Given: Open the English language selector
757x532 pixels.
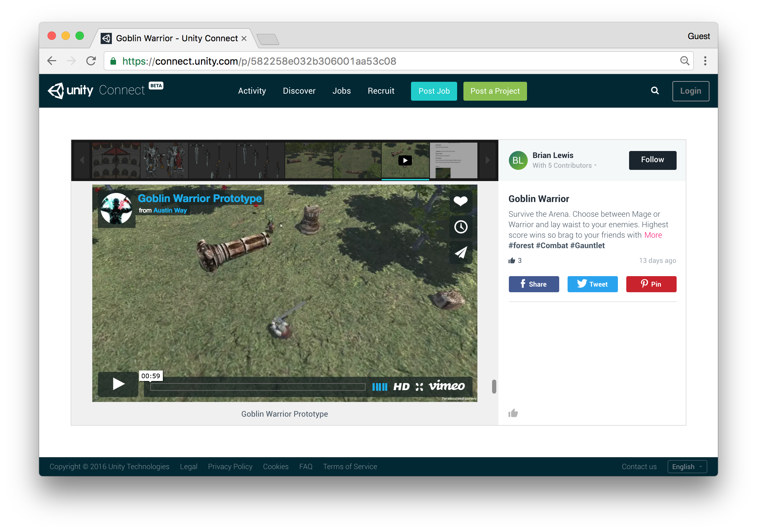Looking at the screenshot, I should (x=686, y=466).
